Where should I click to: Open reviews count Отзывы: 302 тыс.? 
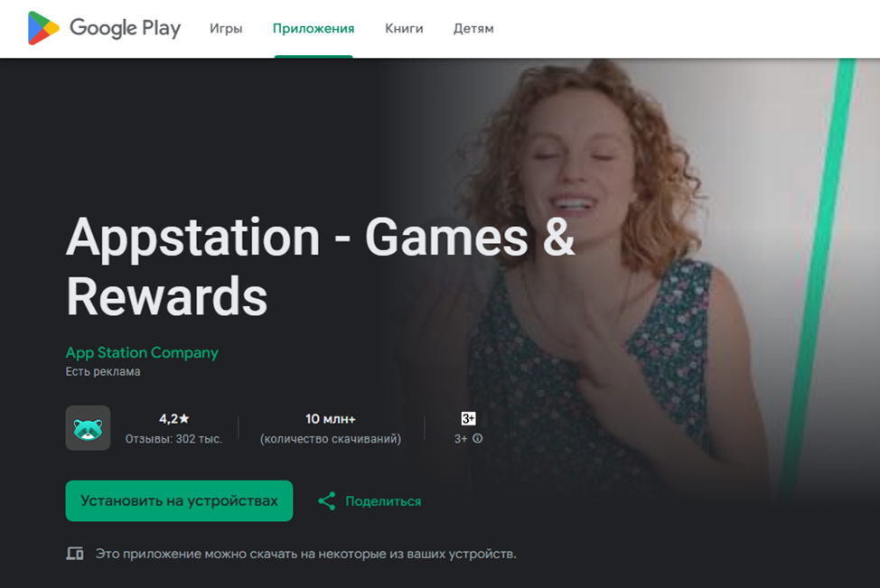click(174, 439)
